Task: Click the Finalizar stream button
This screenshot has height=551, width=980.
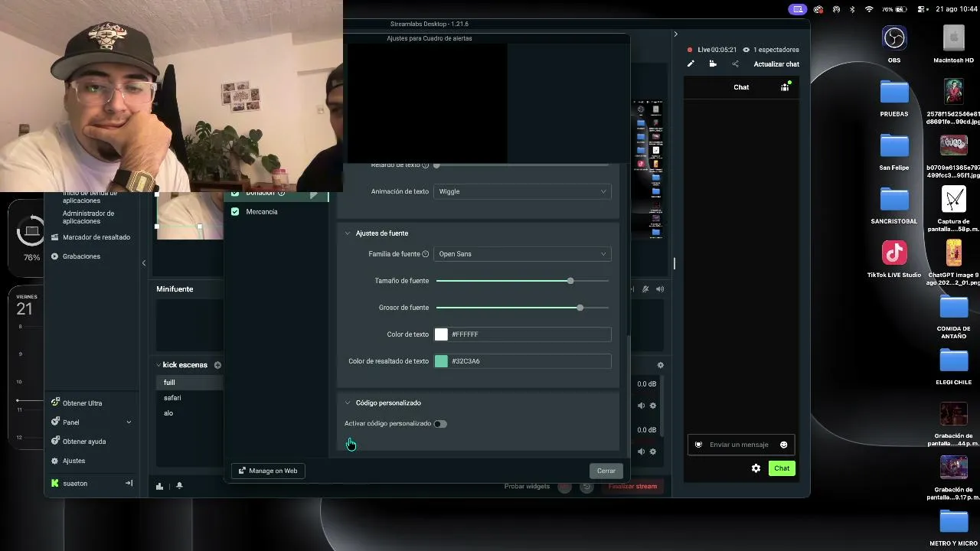Action: (632, 487)
